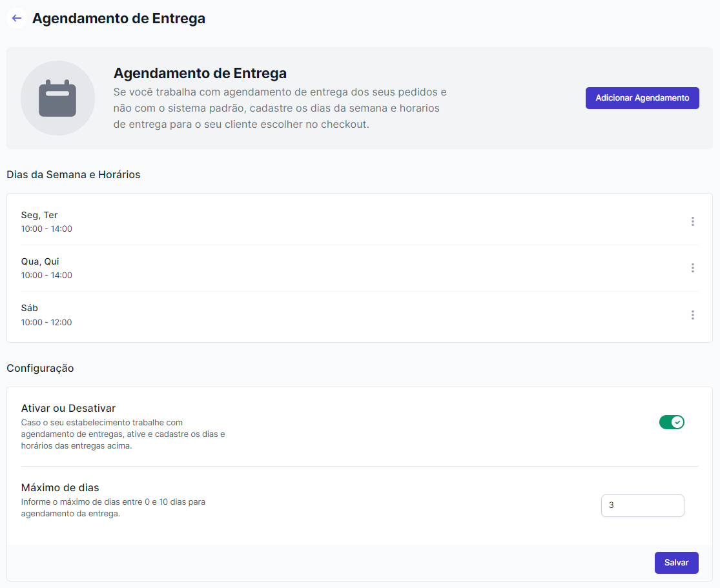The image size is (720, 588).
Task: Open the three-dot menu for Qua, Qui
Action: click(x=692, y=268)
